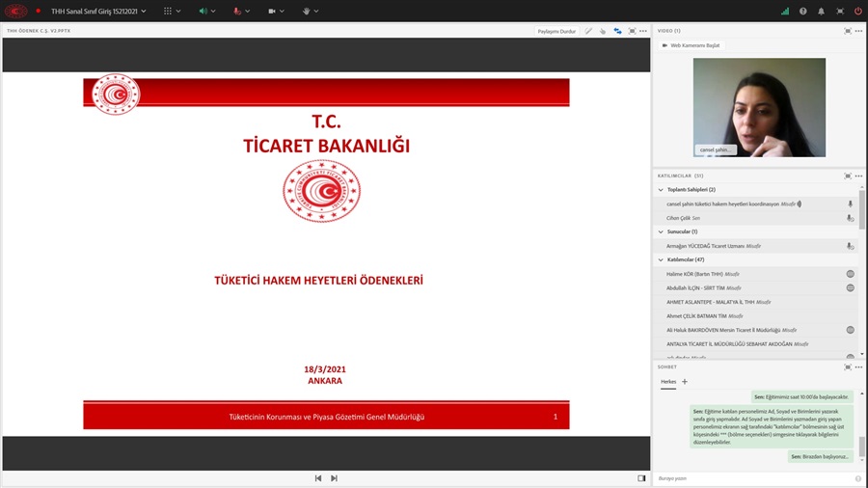Select Halime KÖR (Bartın THH) row
The width and height of the screenshot is (868, 488).
757,274
